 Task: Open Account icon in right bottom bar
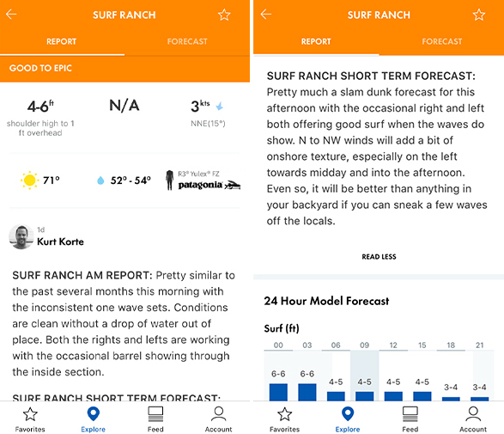point(473,419)
